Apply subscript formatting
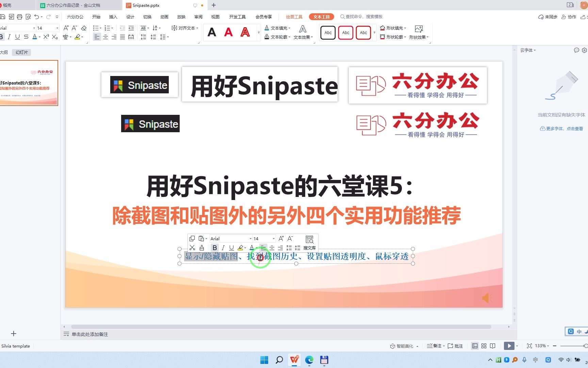 tap(54, 37)
